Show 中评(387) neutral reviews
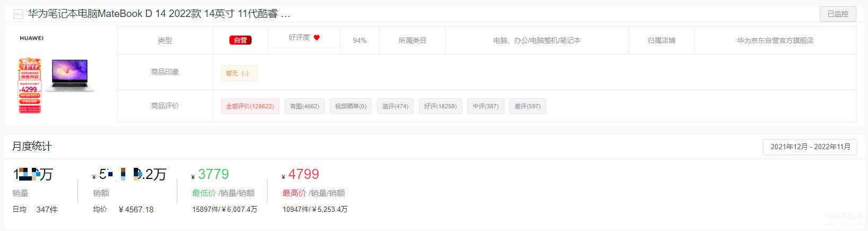The width and height of the screenshot is (868, 231). point(486,106)
